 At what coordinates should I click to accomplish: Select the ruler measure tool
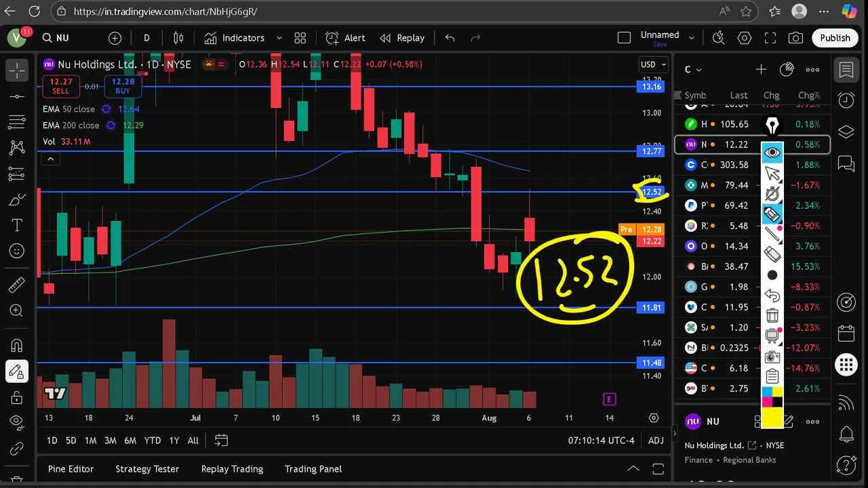[17, 285]
